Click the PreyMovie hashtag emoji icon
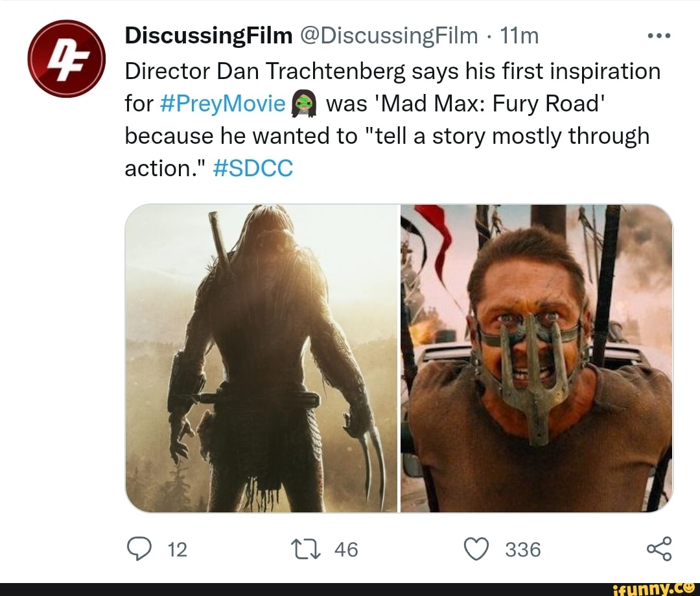 point(303,104)
